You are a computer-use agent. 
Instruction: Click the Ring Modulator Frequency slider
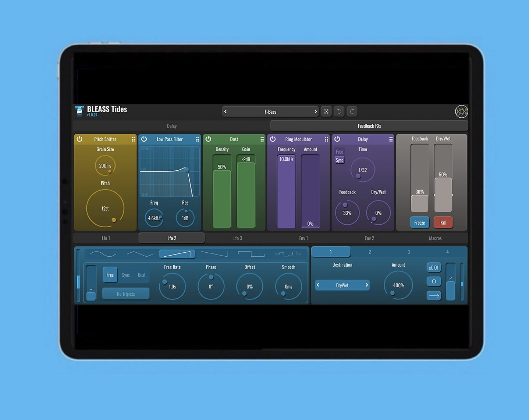tap(286, 191)
